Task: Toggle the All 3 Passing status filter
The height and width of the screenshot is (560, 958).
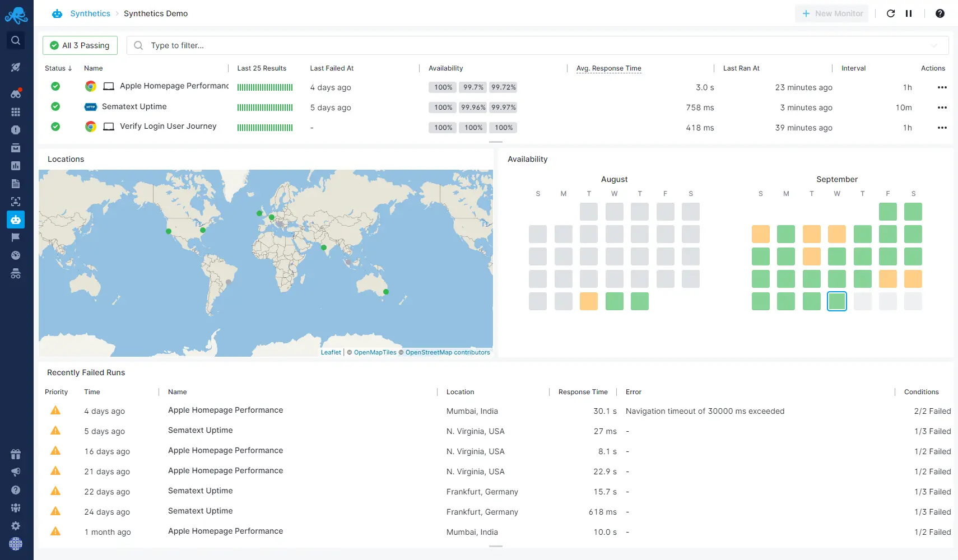Action: 80,45
